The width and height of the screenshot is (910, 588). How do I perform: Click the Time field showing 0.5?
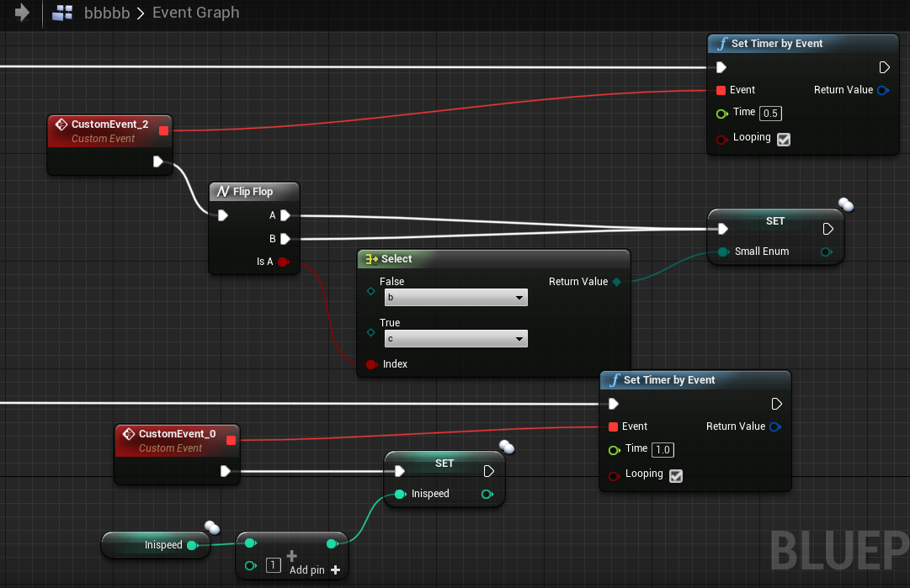[770, 113]
